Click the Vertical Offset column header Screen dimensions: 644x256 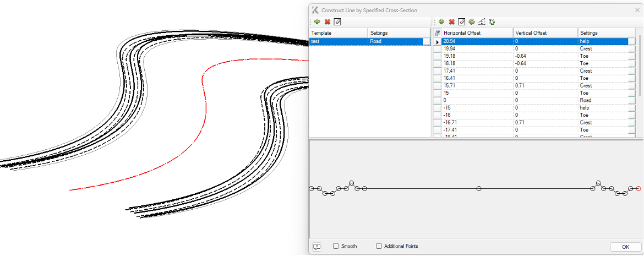click(x=545, y=33)
